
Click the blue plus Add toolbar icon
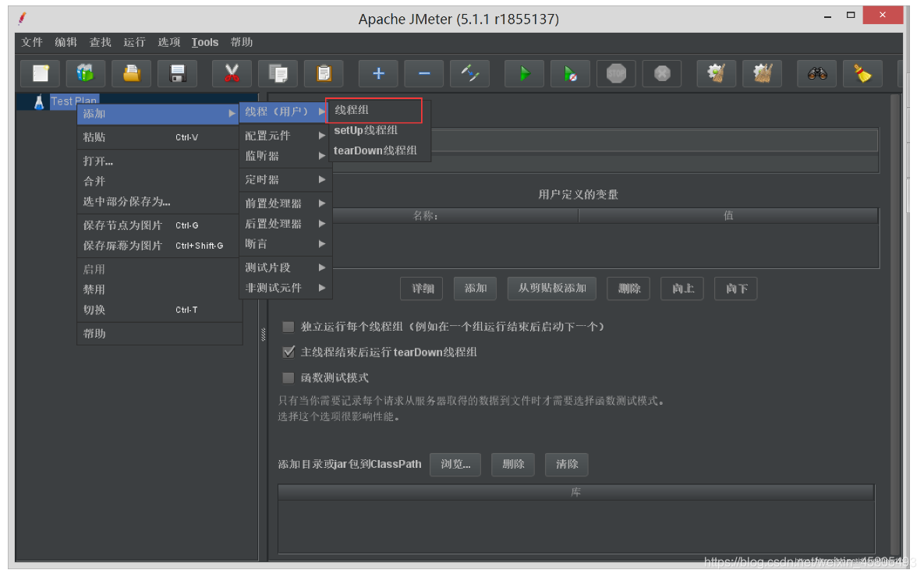[377, 73]
